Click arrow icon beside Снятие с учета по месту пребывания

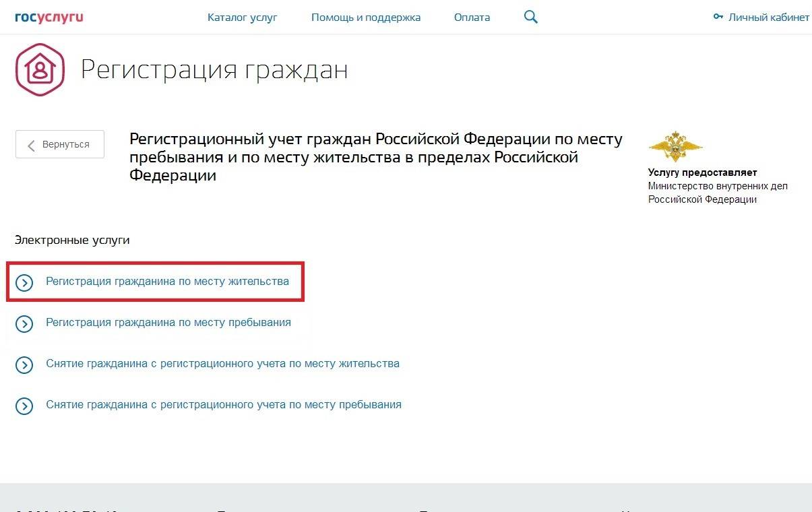24,406
